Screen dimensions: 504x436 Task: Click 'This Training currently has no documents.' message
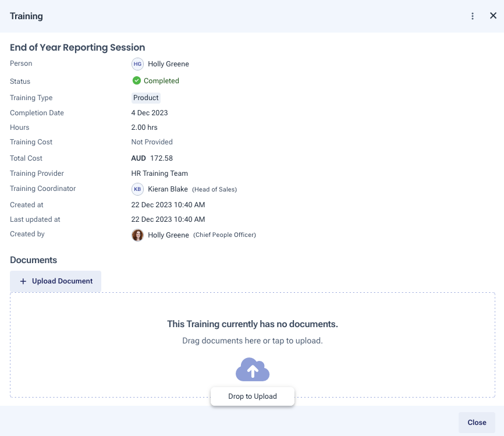click(253, 324)
